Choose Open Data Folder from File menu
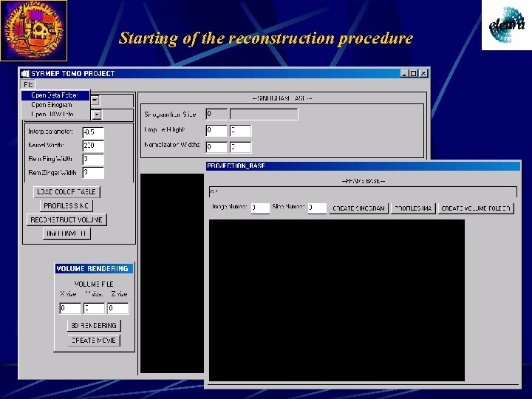532x399 pixels. (55, 95)
